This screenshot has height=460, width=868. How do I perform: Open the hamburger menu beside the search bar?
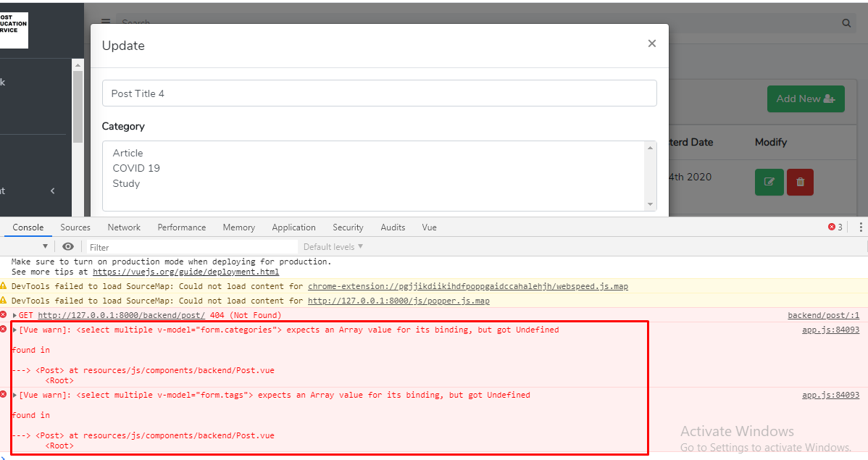(105, 22)
